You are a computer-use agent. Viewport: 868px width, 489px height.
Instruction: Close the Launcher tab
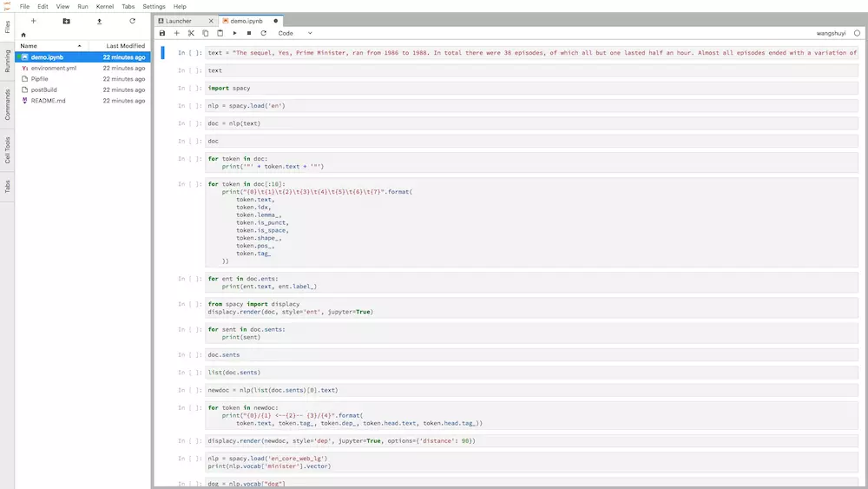[x=211, y=21]
